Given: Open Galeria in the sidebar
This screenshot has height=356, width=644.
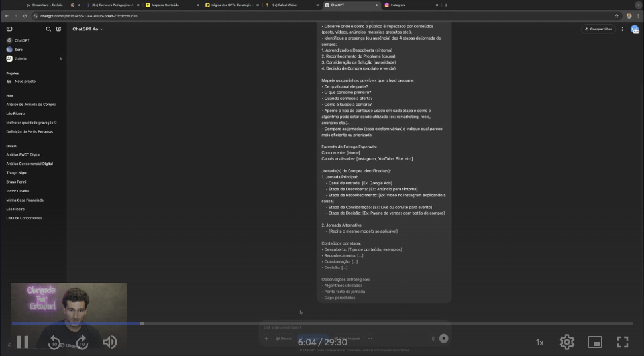Looking at the screenshot, I should click(20, 59).
